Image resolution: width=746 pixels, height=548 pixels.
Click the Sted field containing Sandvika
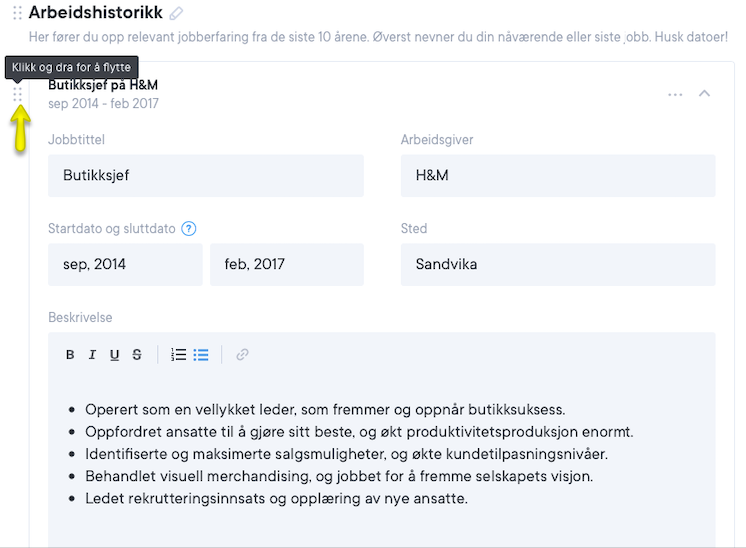[557, 265]
